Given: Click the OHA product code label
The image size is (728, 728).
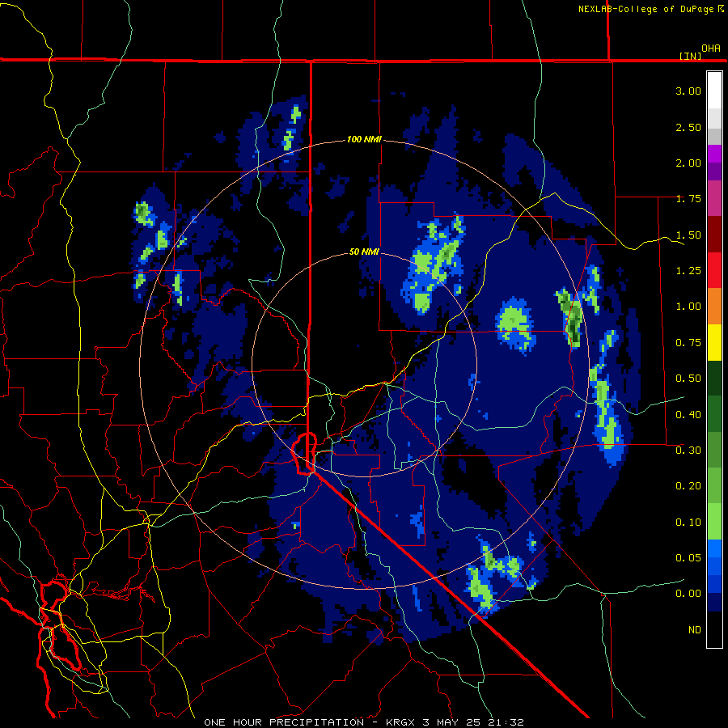Looking at the screenshot, I should pos(711,49).
